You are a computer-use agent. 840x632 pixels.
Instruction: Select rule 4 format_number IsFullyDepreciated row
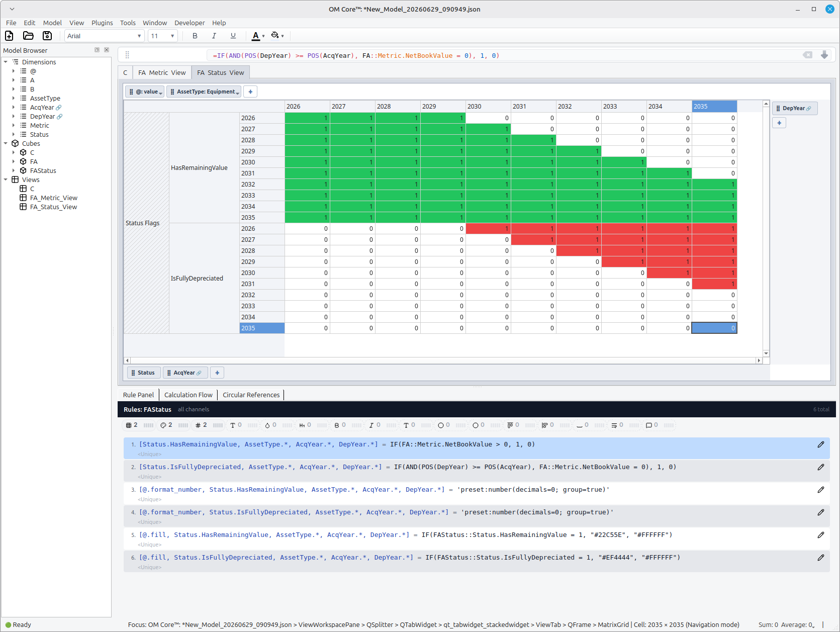[477, 516]
